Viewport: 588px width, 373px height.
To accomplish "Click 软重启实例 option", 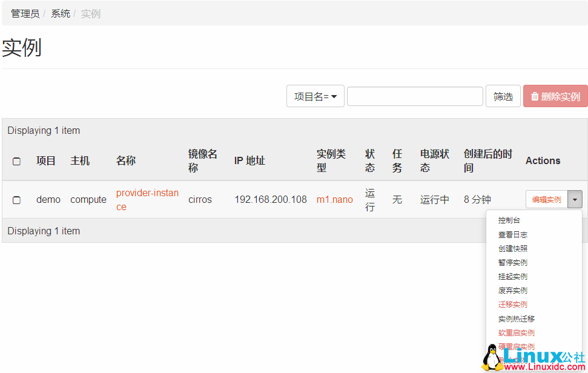I will pyautogui.click(x=515, y=332).
